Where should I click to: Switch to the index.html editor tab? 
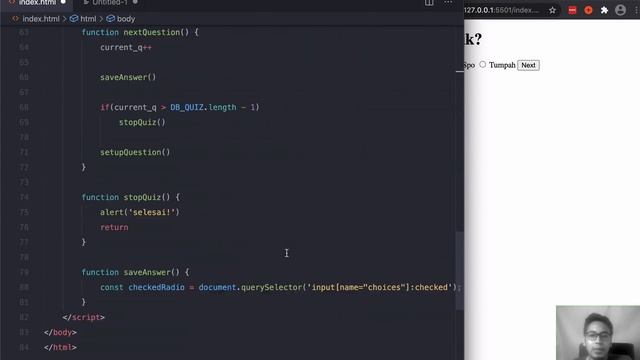click(x=37, y=2)
